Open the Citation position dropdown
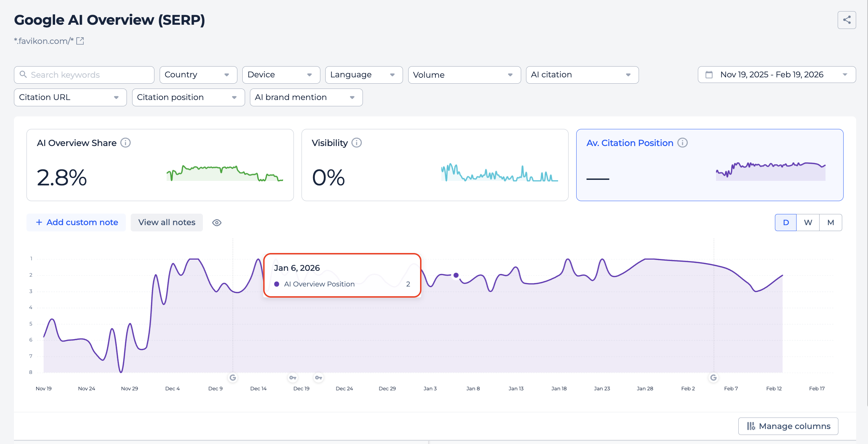This screenshot has width=868, height=444. pos(188,98)
